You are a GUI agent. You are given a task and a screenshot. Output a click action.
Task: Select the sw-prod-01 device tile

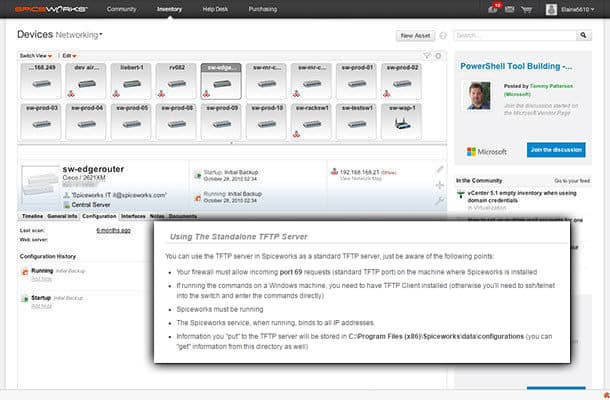pyautogui.click(x=356, y=81)
